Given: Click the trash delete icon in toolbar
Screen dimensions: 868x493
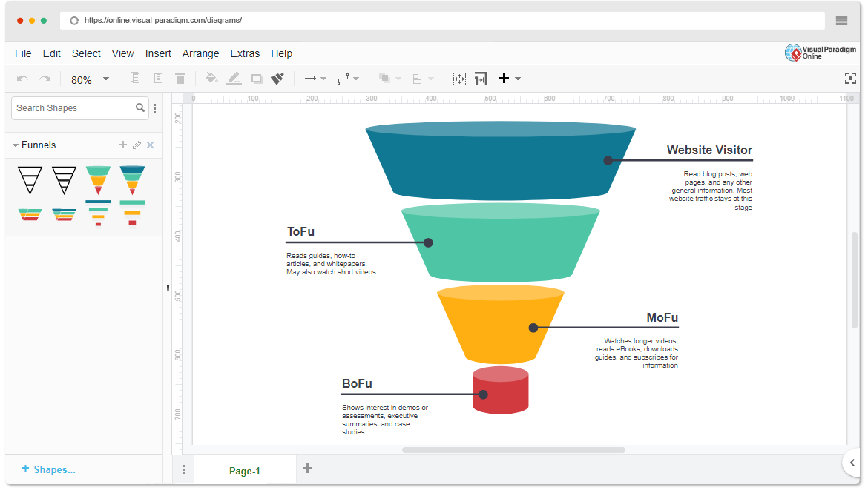Looking at the screenshot, I should coord(180,79).
